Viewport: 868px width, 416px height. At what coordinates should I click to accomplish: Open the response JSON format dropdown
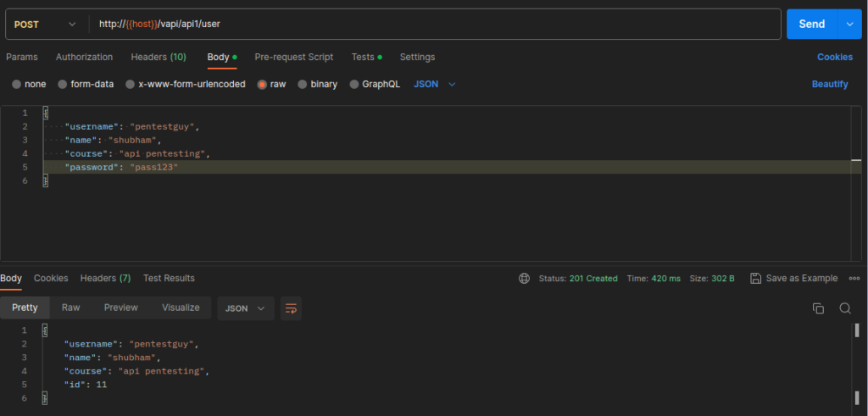[x=246, y=308]
